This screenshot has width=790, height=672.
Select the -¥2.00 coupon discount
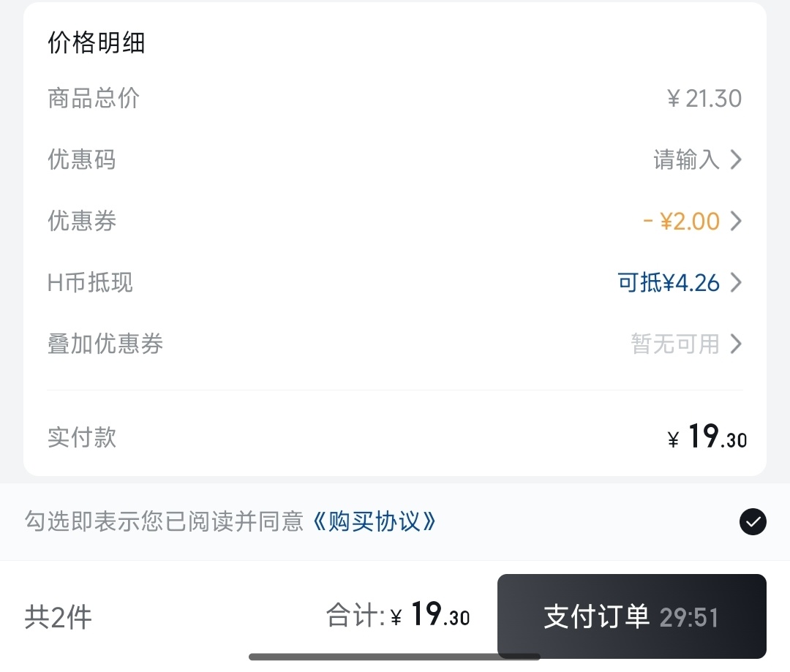[682, 221]
